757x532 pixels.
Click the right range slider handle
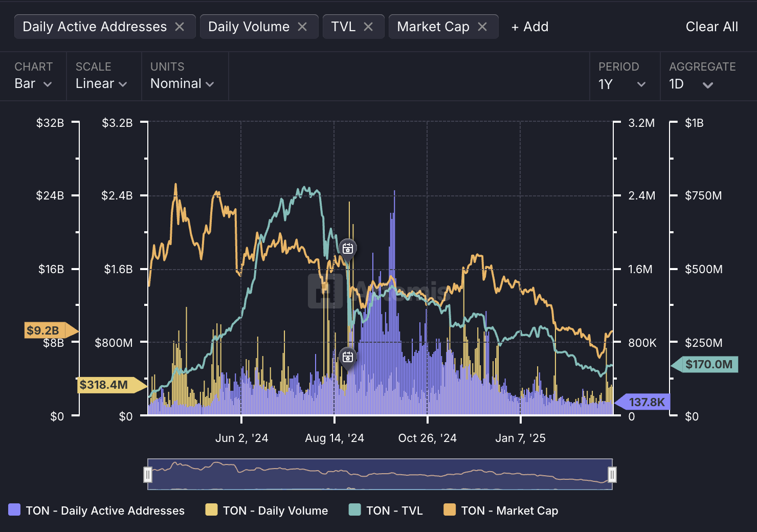click(x=612, y=475)
